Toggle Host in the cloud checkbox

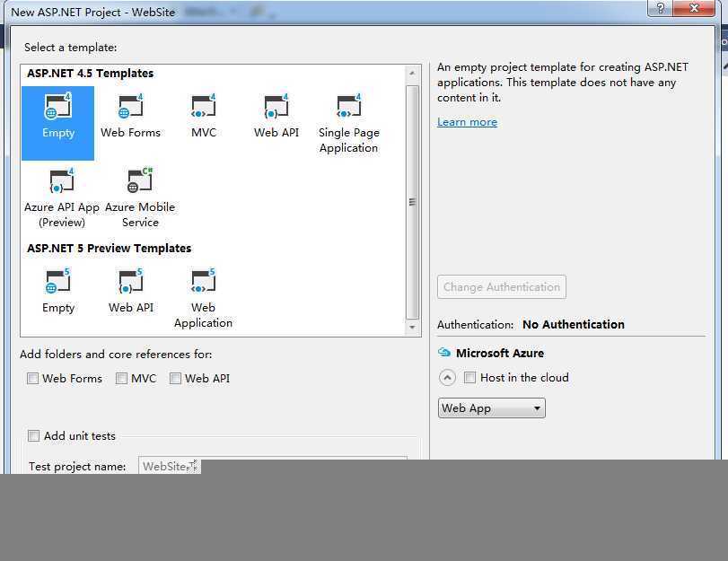click(x=469, y=378)
